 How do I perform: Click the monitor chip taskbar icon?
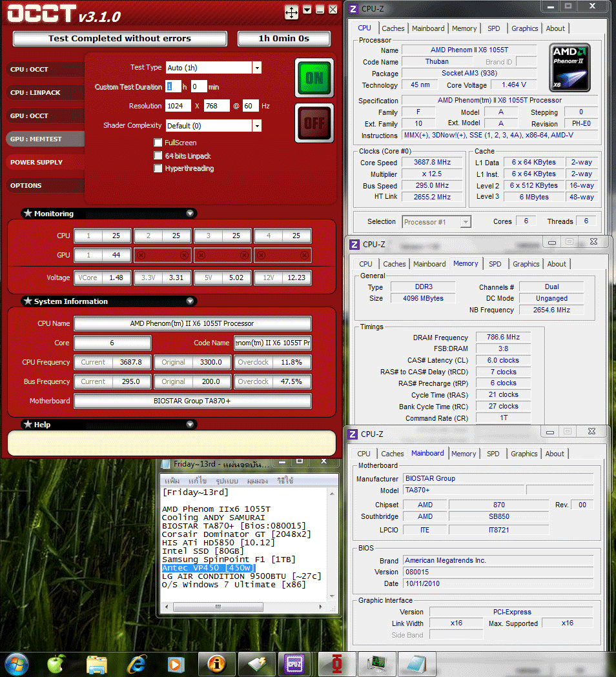(376, 665)
